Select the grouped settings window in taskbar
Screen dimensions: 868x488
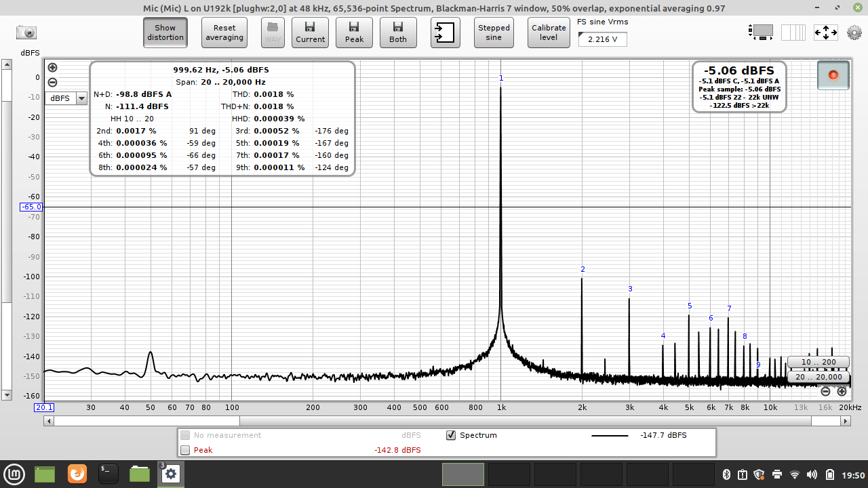tap(170, 474)
